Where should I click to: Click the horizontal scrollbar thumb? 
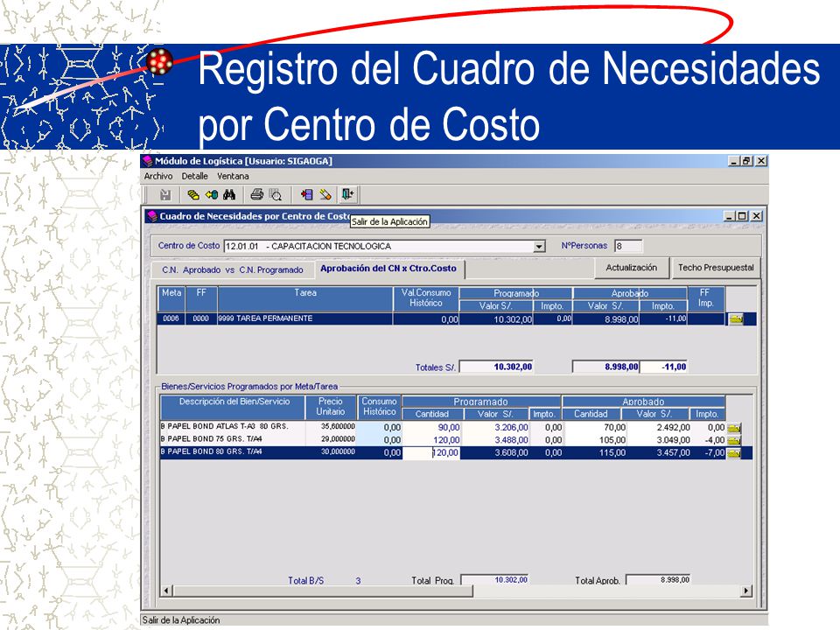point(323,591)
